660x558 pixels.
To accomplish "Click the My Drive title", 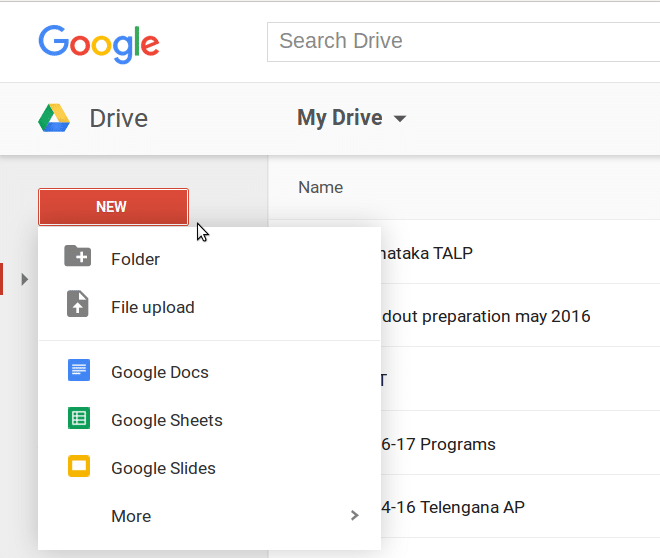I will pyautogui.click(x=340, y=118).
